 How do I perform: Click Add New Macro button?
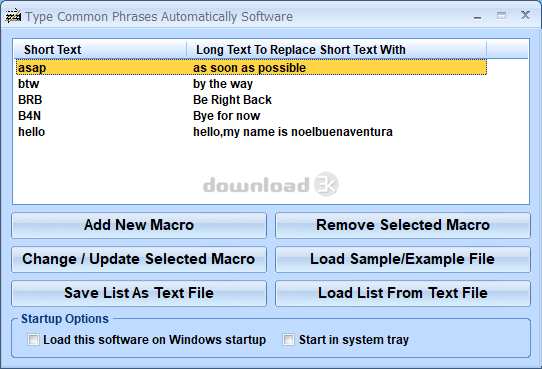pyautogui.click(x=139, y=225)
